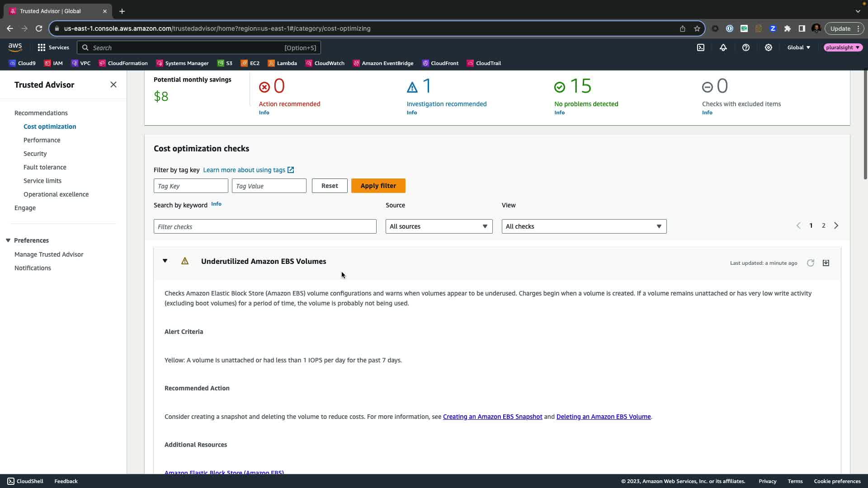Go to the Security recommendations page

click(x=35, y=154)
